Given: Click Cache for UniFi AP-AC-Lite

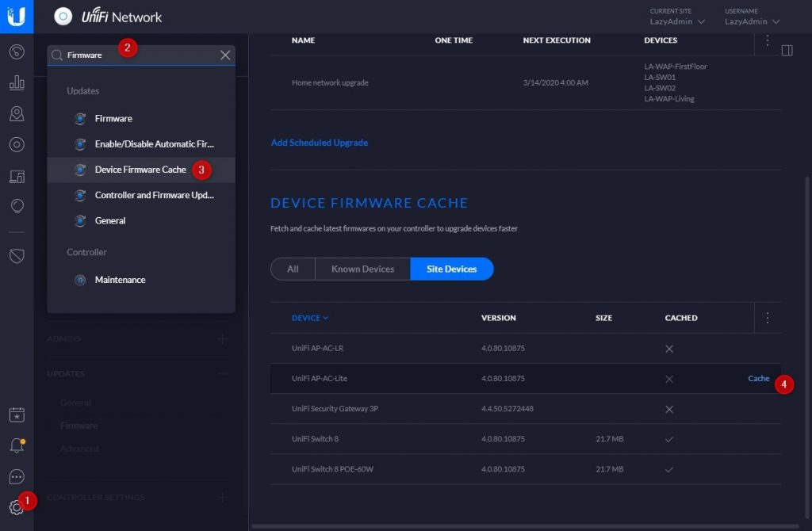Looking at the screenshot, I should point(759,379).
